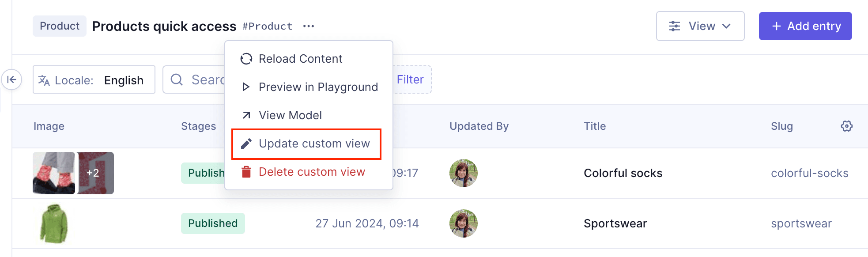Click the Updated By column header
Screen dimensions: 868x257
coord(479,126)
